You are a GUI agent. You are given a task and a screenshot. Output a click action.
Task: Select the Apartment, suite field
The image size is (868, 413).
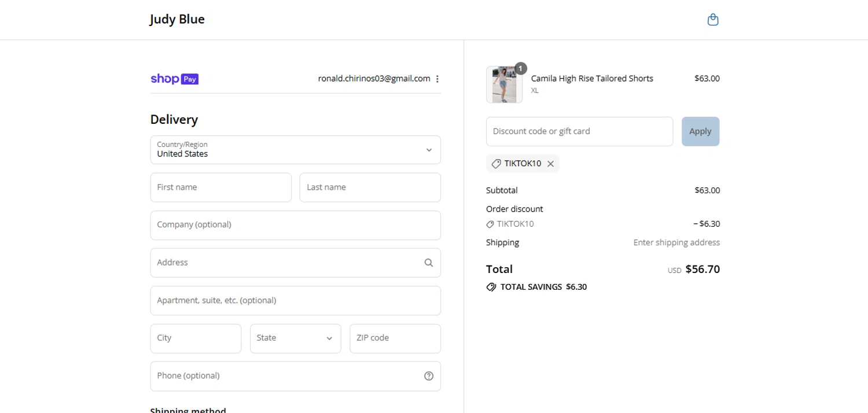(295, 301)
